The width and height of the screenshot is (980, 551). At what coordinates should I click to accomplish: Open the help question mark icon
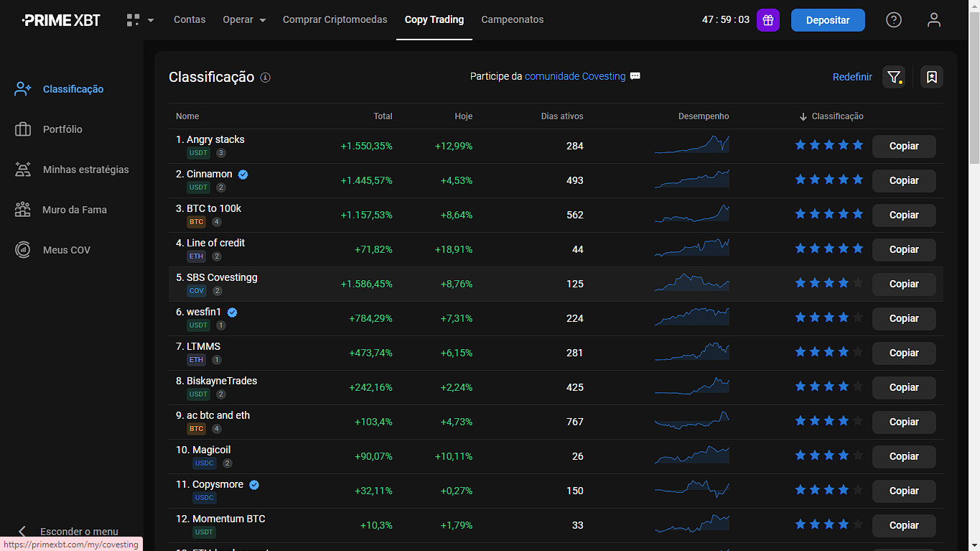click(x=893, y=19)
